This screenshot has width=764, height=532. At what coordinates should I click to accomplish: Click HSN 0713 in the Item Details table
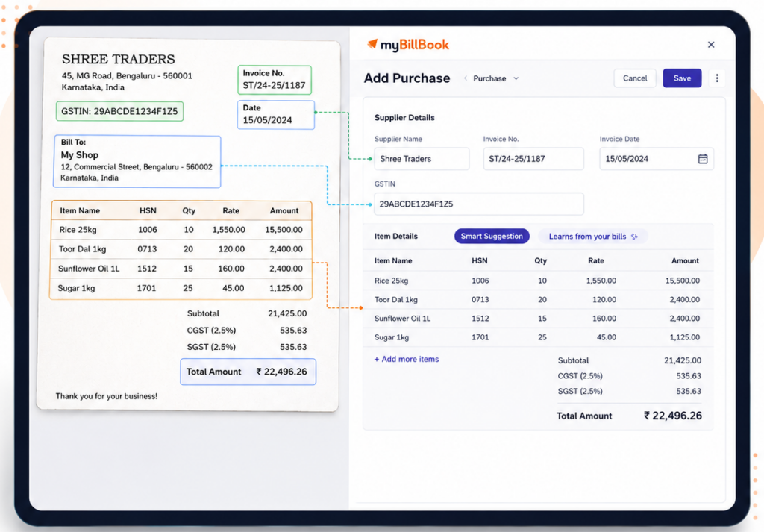click(x=480, y=300)
